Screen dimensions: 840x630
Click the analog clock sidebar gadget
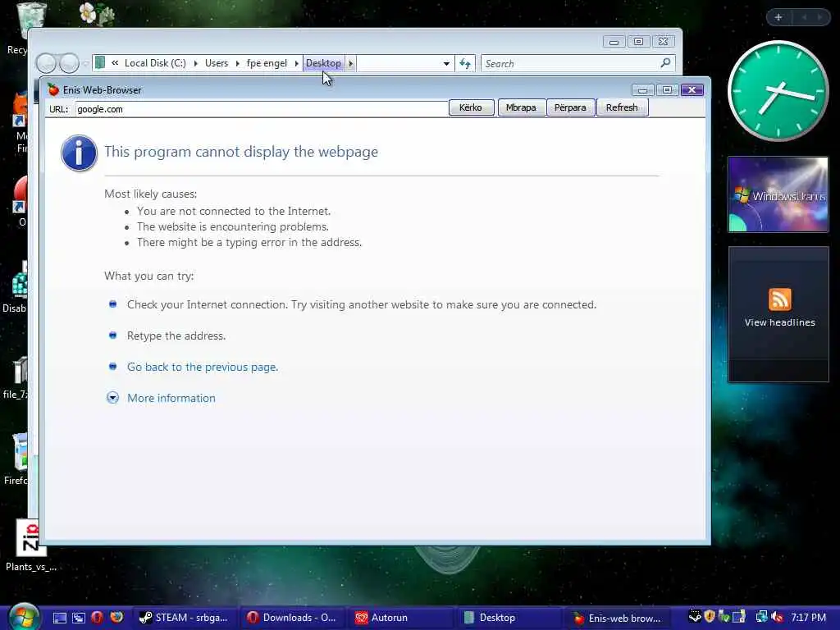(x=778, y=91)
